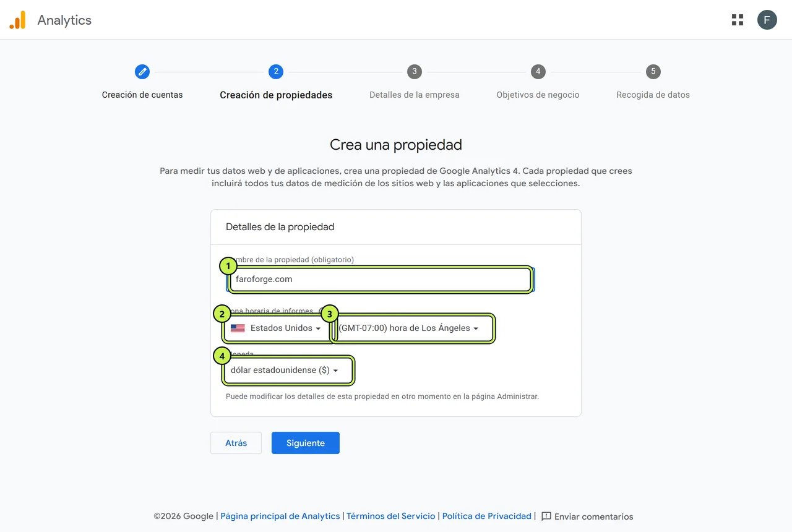The width and height of the screenshot is (792, 532).
Task: Click the Google Analytics logo icon
Action: tap(17, 20)
